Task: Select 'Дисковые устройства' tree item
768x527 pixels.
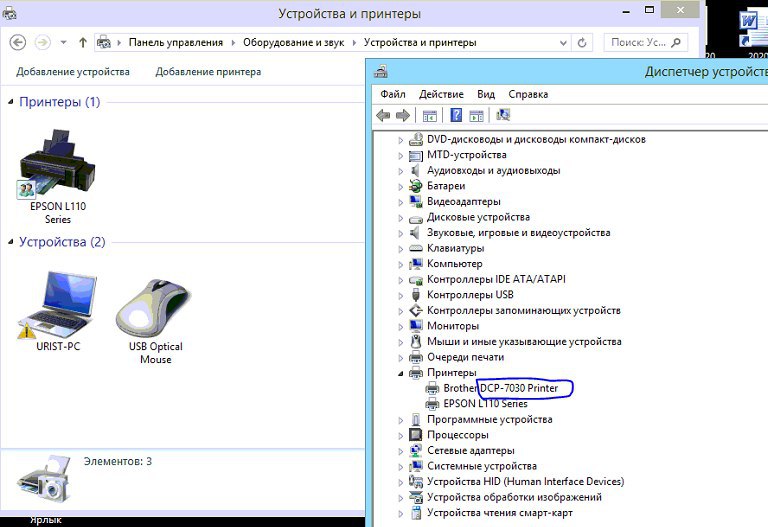Action: pos(478,217)
